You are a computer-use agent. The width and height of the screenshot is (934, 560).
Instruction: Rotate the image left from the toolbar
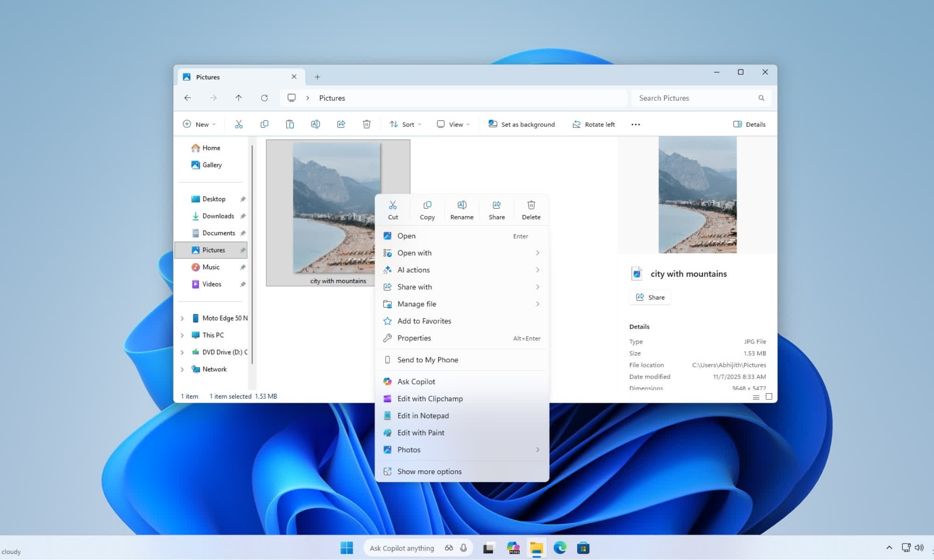click(593, 124)
